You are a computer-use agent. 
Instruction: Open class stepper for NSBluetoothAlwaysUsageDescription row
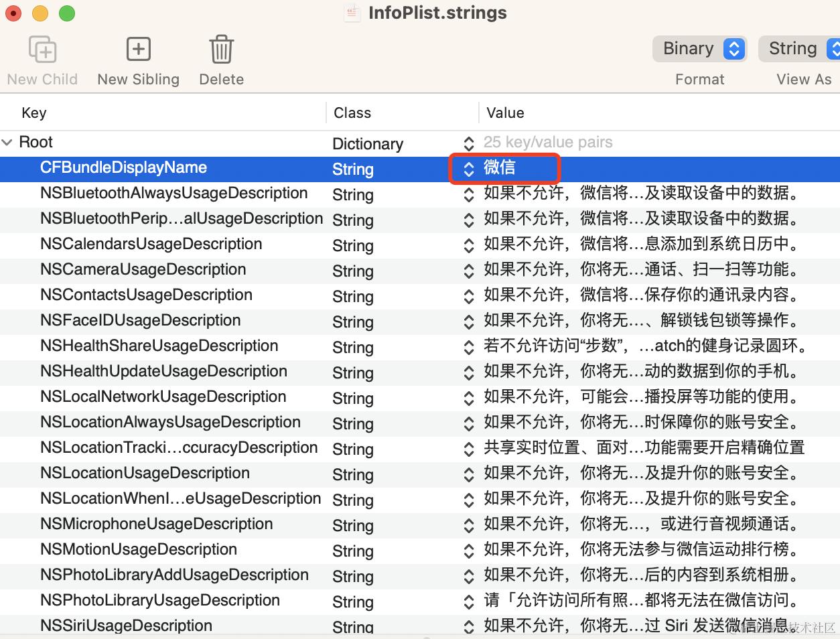tap(469, 194)
